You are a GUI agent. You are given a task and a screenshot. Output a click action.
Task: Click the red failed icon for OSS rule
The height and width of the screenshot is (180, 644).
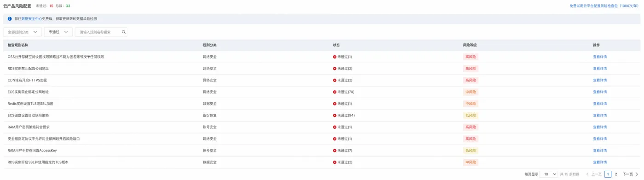(x=335, y=57)
